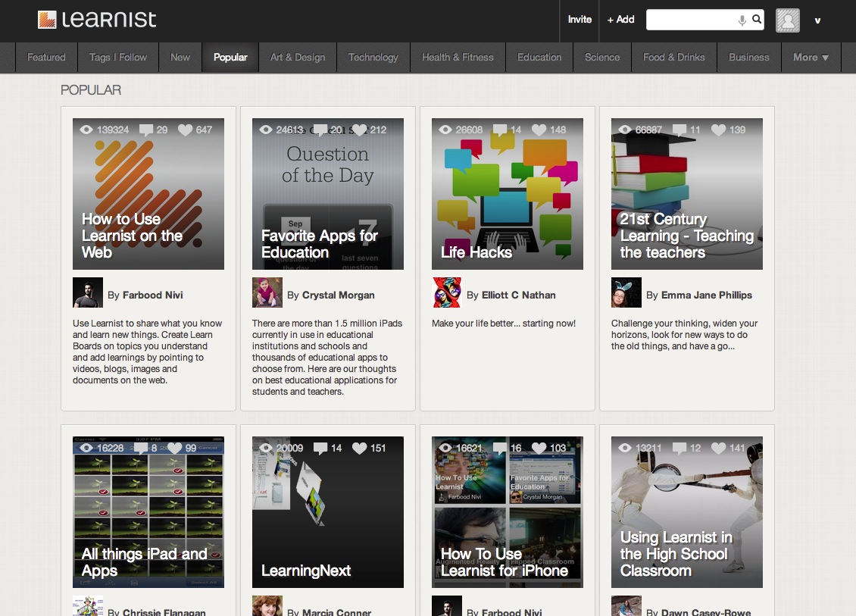Open Farbood Nivi author link under How to Use Learnist on the Web
The image size is (856, 616).
pyautogui.click(x=153, y=295)
